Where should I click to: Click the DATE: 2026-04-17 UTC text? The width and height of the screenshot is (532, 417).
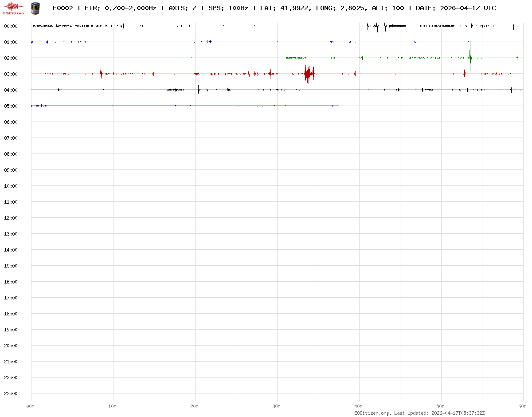point(456,8)
